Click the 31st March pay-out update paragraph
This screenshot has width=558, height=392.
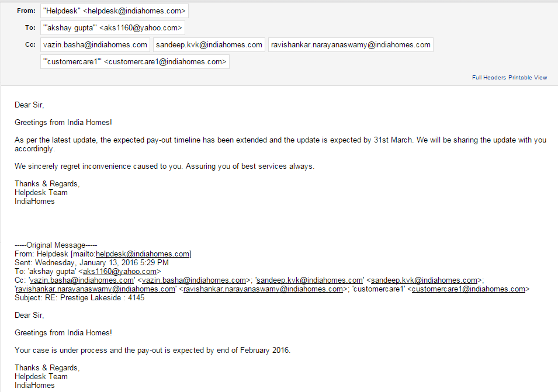coord(280,144)
